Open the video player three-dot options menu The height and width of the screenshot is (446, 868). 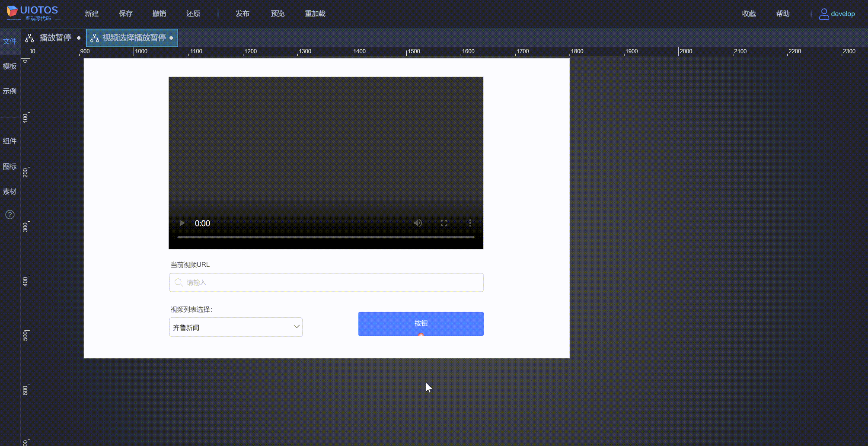tap(470, 223)
